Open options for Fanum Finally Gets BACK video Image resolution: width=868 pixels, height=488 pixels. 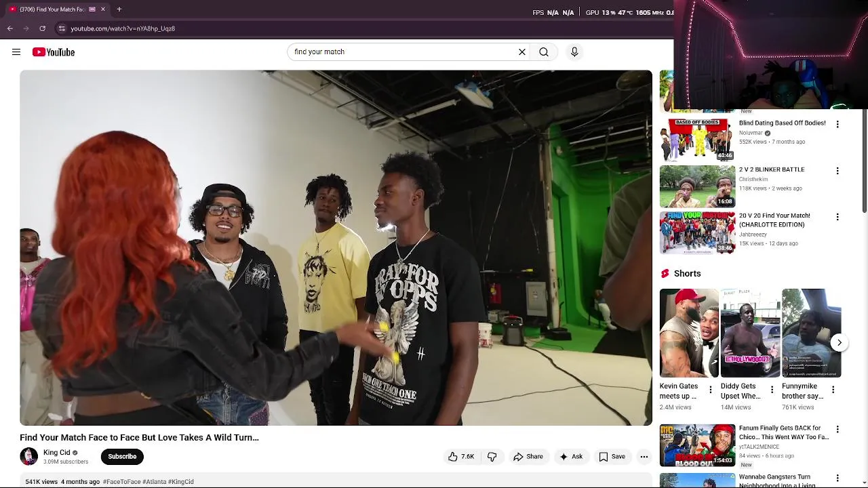click(837, 429)
